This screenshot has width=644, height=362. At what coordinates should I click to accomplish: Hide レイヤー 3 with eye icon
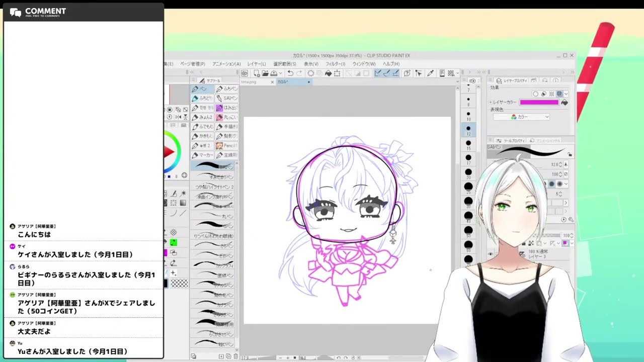coord(491,254)
